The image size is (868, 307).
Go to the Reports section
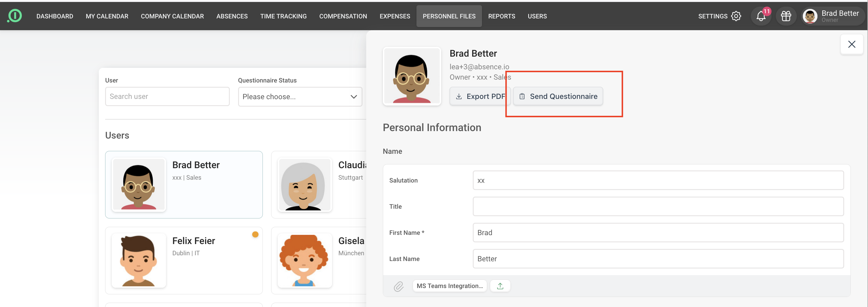click(501, 16)
